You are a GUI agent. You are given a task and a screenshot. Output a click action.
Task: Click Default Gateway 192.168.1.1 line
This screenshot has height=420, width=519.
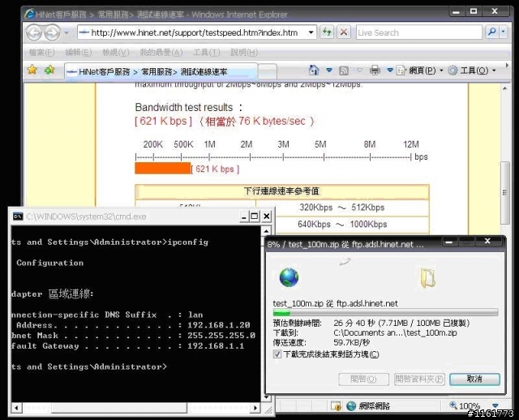tap(127, 346)
